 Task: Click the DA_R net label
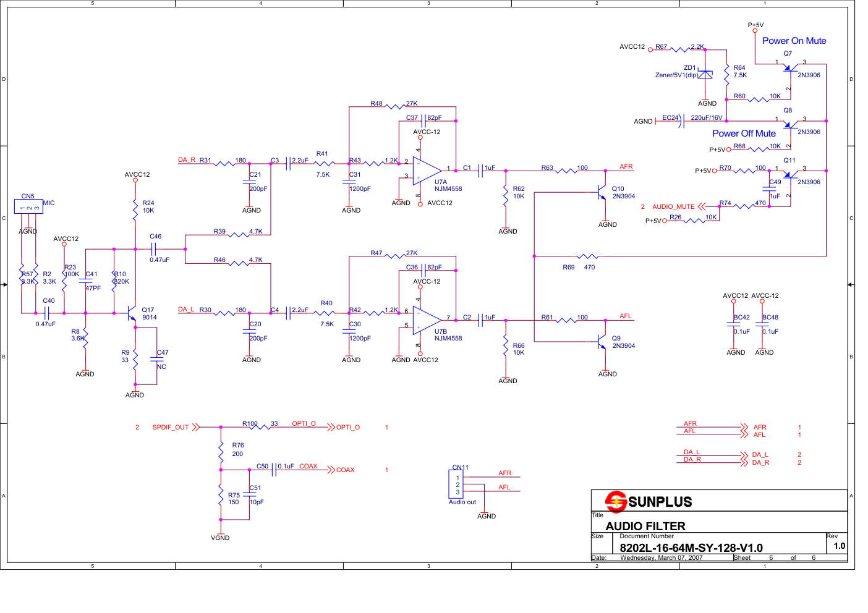click(187, 160)
